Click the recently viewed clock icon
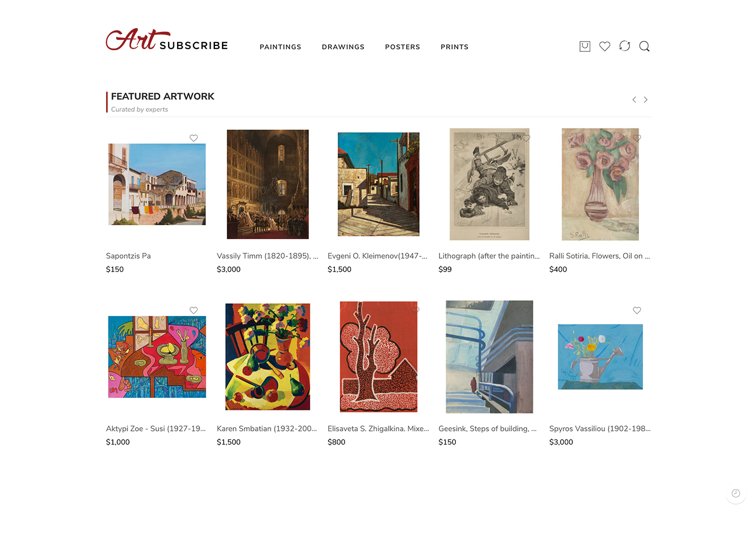The image size is (756, 540). coord(735,493)
